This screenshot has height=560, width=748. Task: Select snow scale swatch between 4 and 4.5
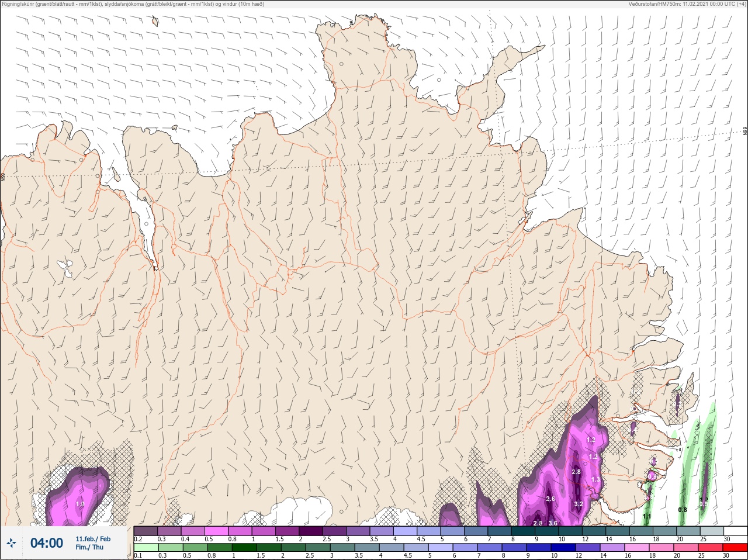pyautogui.click(x=405, y=531)
